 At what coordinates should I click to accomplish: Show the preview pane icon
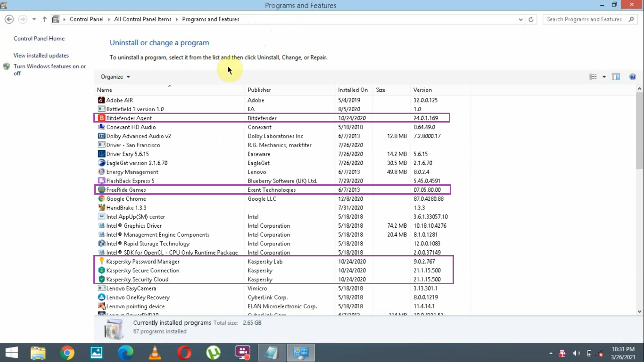[616, 77]
